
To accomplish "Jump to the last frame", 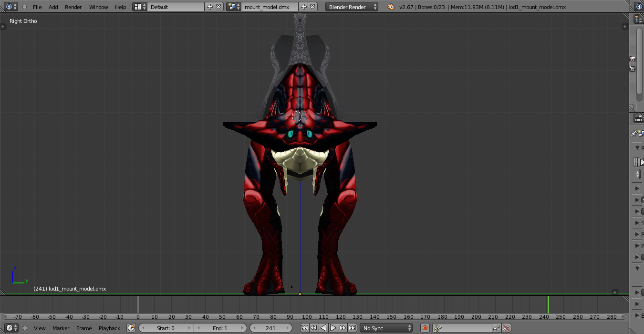I will (x=352, y=328).
